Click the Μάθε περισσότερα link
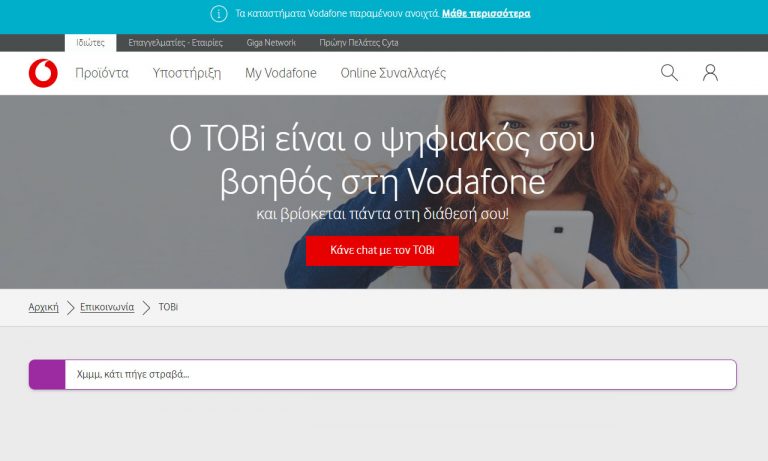Image resolution: width=768 pixels, height=461 pixels. click(x=486, y=14)
